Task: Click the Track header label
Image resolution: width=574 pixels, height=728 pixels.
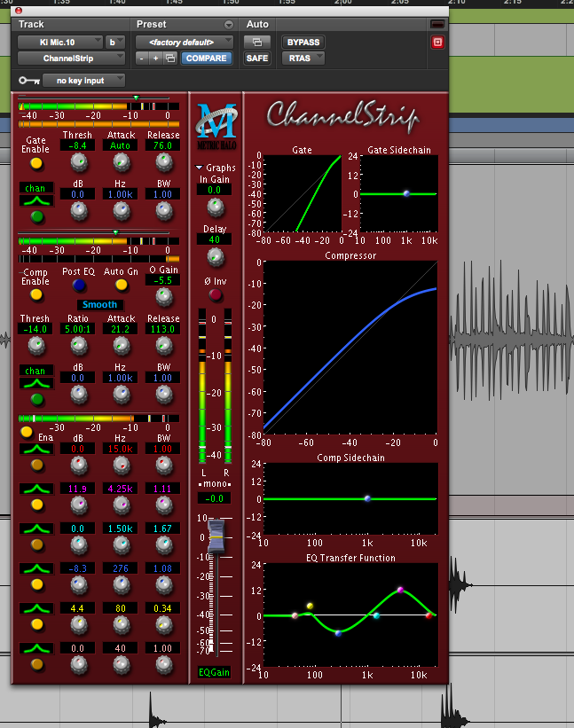Action: coord(31,24)
